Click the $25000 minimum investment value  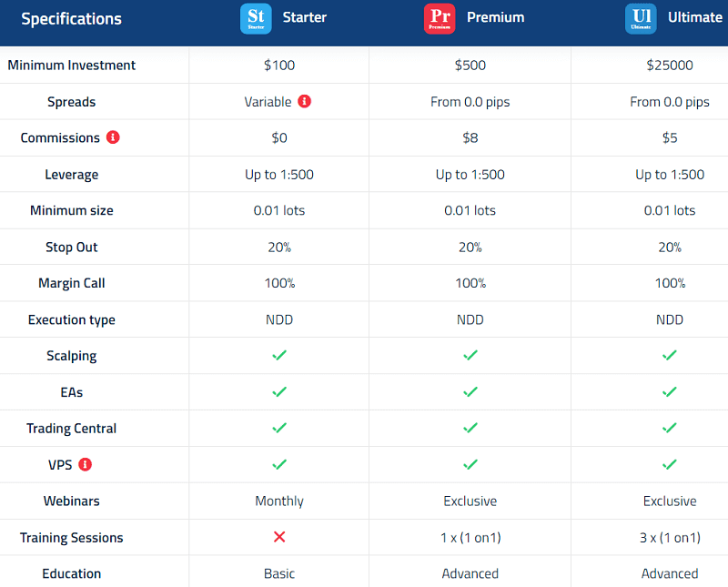[670, 65]
